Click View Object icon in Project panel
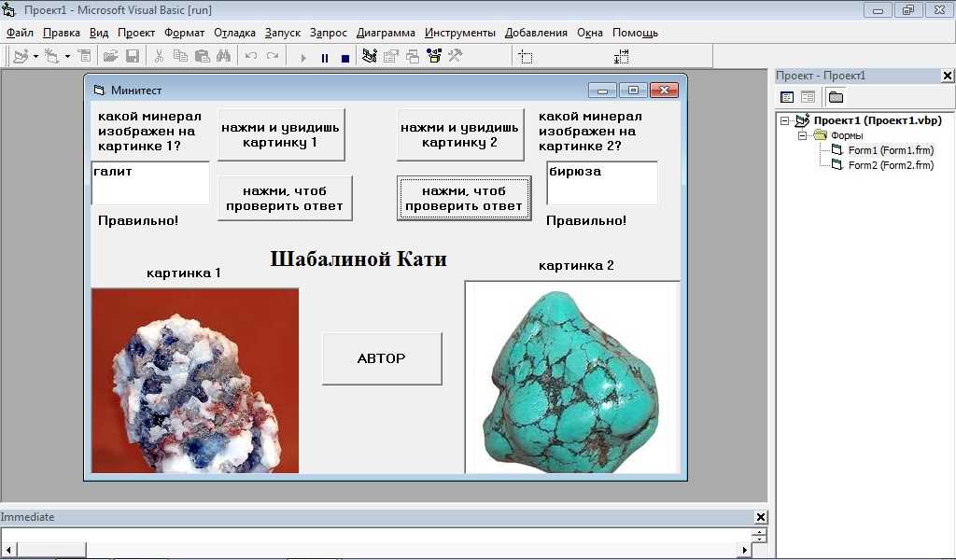Image resolution: width=956 pixels, height=560 pixels. [x=808, y=97]
